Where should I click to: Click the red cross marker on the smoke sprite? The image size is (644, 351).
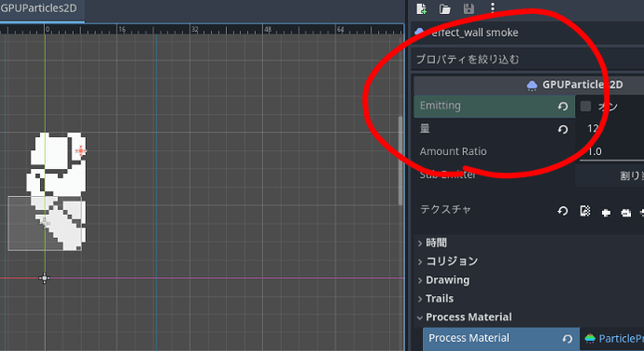(80, 151)
